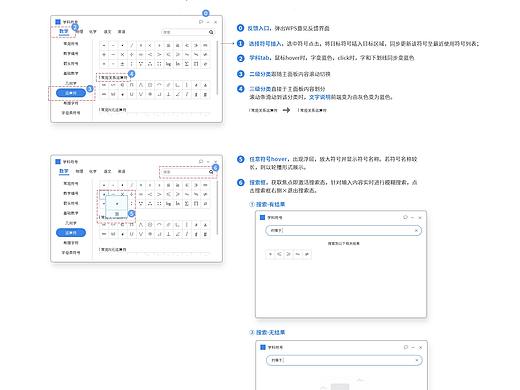
Task: Insert the Σ summation symbol in first mockup
Action: 187,64
